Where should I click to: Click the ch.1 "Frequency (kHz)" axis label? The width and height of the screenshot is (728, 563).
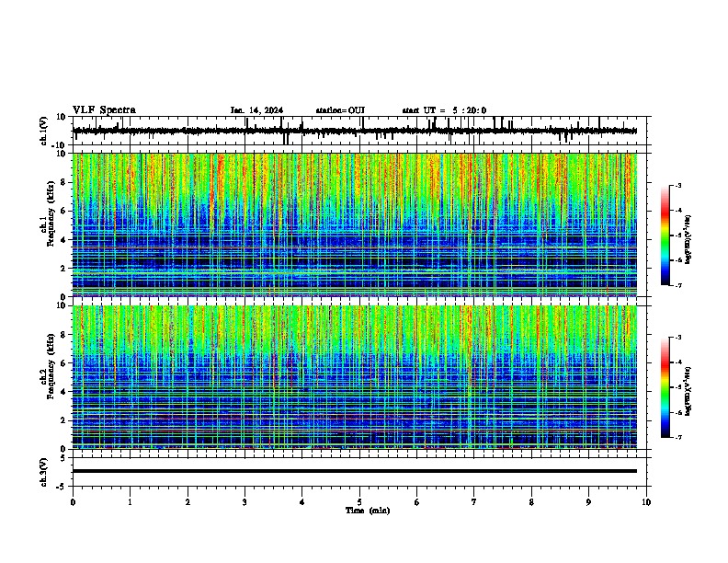[51, 213]
